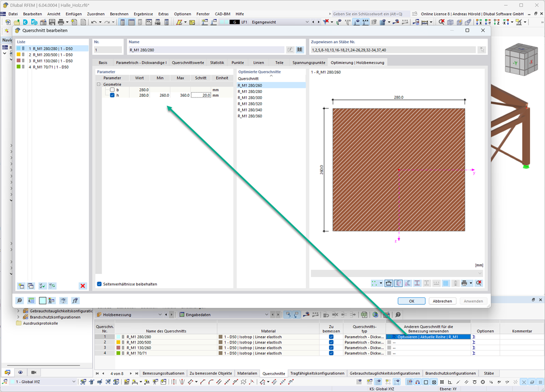545x392 pixels.
Task: Open cross-section library book icon beside name
Action: tap(300, 50)
